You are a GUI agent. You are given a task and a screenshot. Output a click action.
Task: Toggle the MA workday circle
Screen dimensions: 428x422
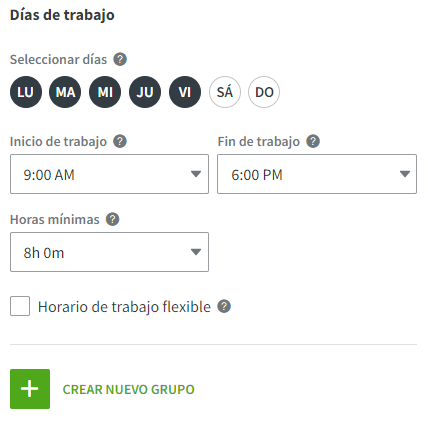click(x=65, y=92)
